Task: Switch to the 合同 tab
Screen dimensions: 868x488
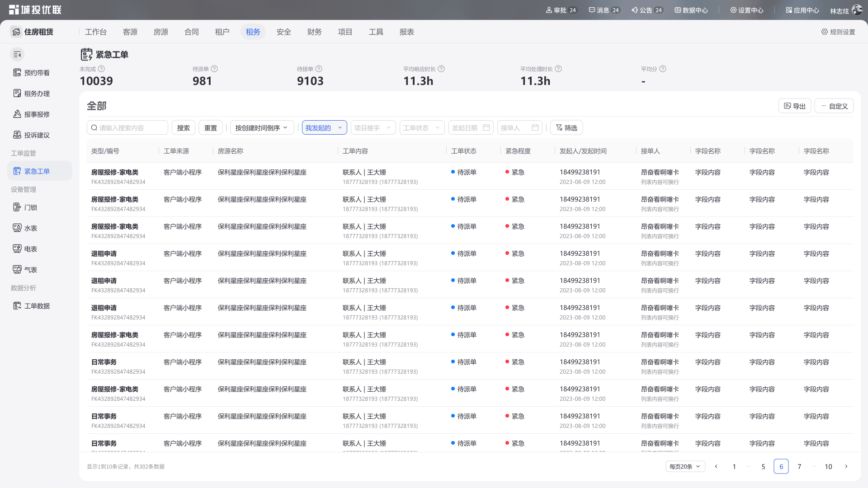Action: pos(191,32)
